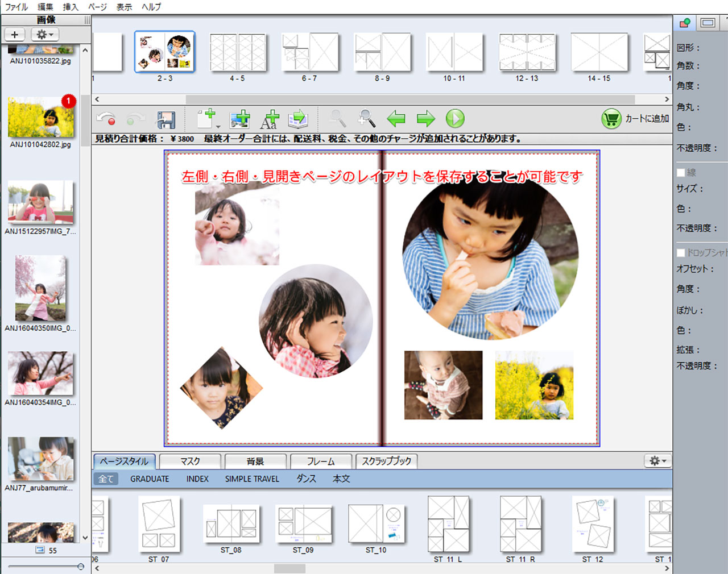Add image frame with plus icon
The image size is (728, 574).
pos(240,119)
